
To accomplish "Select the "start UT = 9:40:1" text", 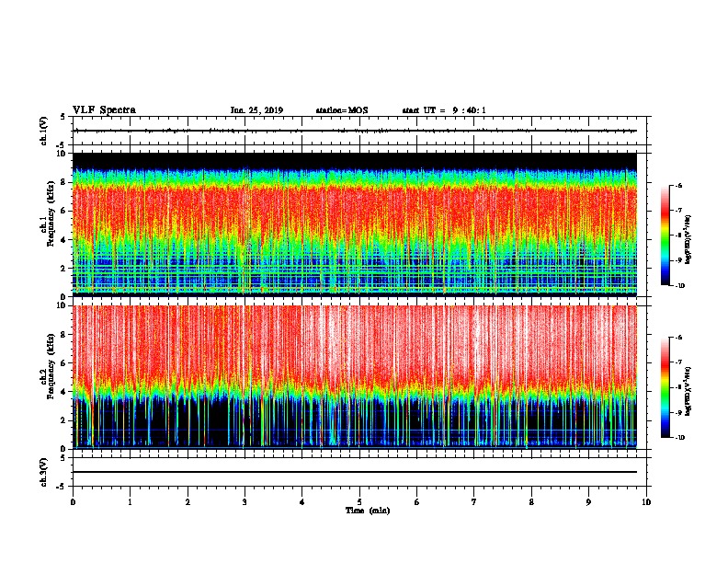I will [444, 110].
